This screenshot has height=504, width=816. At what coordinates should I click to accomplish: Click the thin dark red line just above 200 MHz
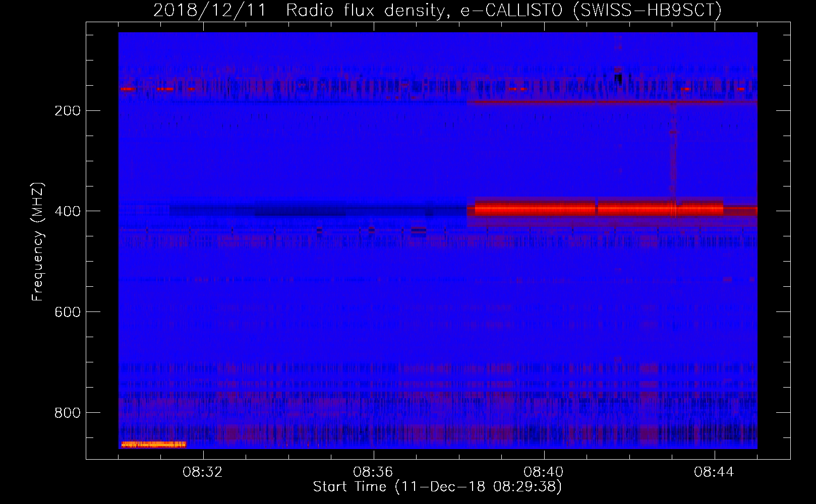point(612,102)
